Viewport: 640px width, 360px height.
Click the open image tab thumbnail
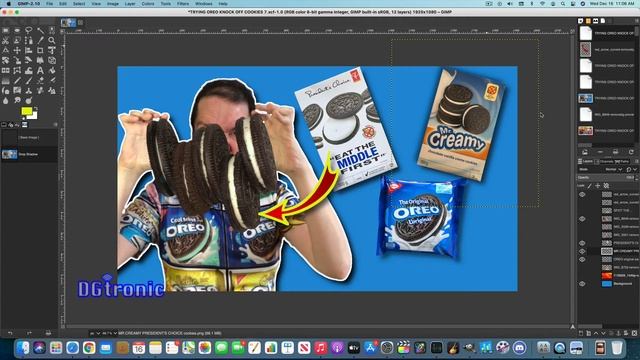[x=68, y=23]
